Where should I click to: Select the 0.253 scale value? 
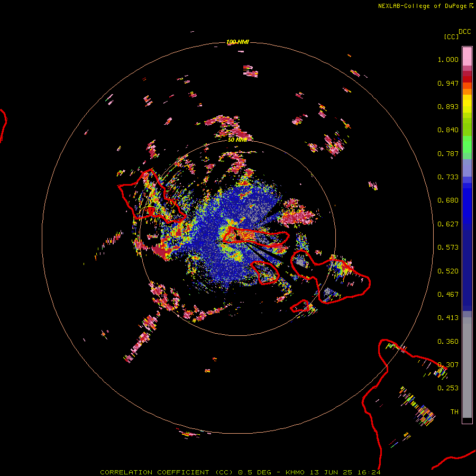point(448,388)
